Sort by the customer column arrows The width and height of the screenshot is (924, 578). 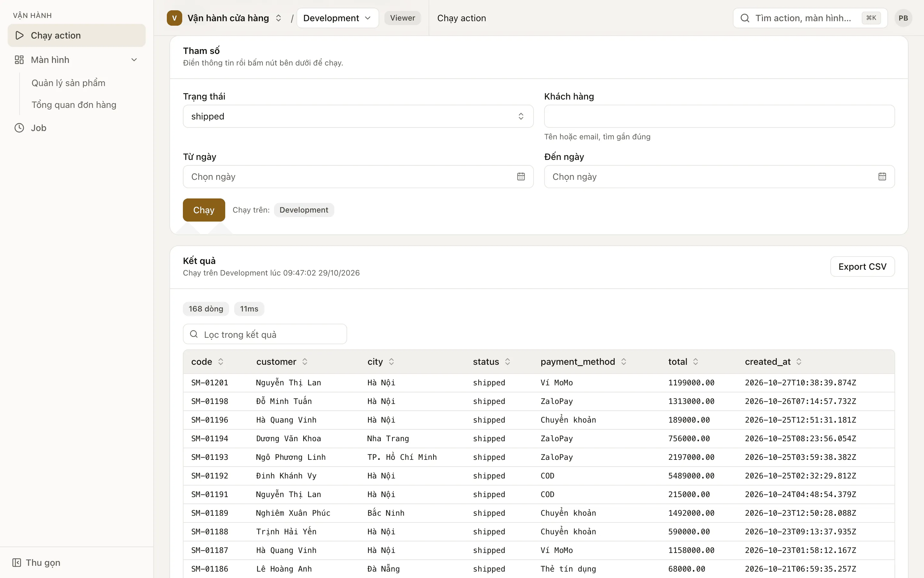tap(305, 362)
